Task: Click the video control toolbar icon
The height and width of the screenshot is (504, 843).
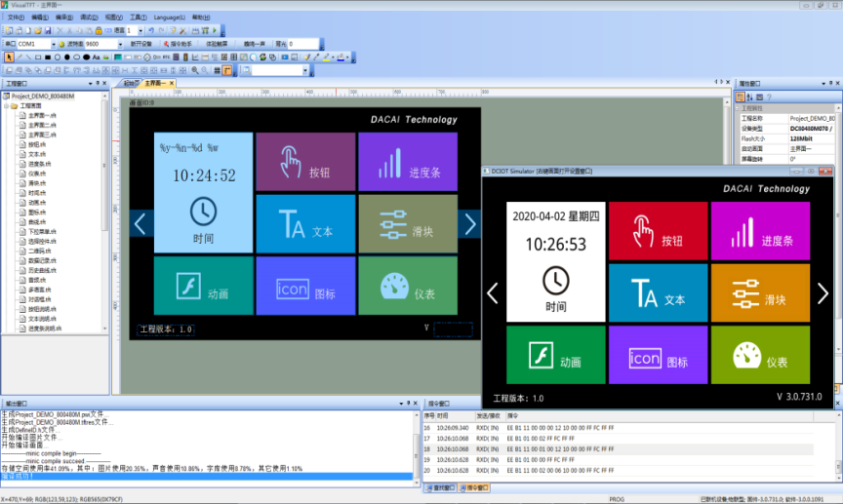Action: tap(284, 57)
